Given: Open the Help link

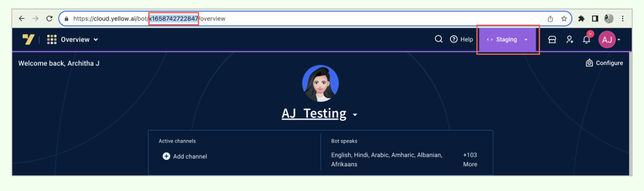Looking at the screenshot, I should point(461,39).
